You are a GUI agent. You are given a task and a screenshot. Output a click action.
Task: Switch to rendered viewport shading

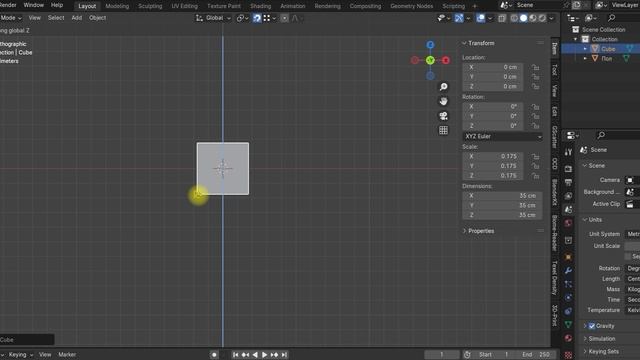(x=542, y=18)
